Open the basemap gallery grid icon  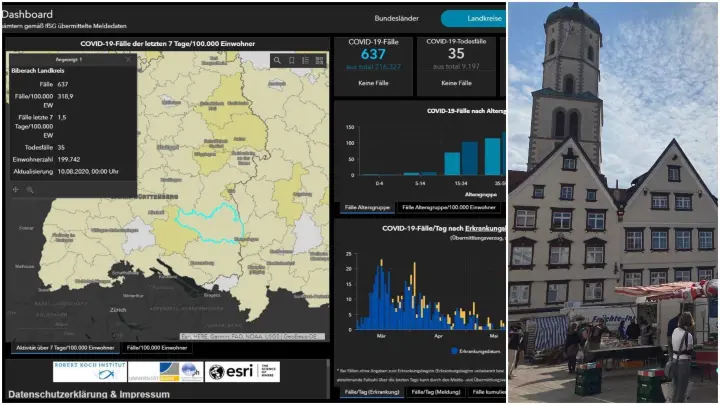[x=319, y=61]
